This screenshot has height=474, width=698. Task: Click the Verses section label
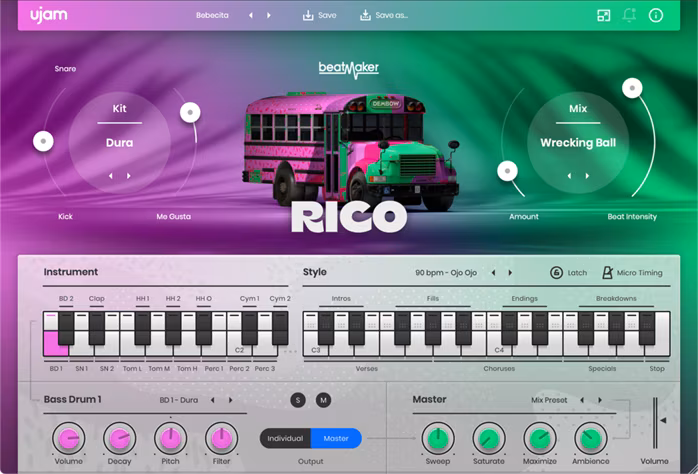(x=367, y=369)
